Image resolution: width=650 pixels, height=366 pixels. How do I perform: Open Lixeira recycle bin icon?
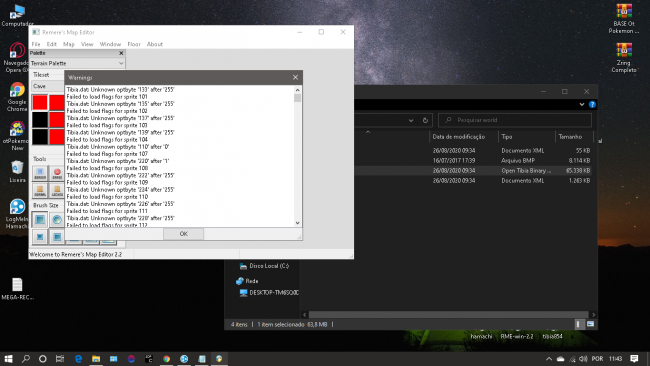click(17, 171)
